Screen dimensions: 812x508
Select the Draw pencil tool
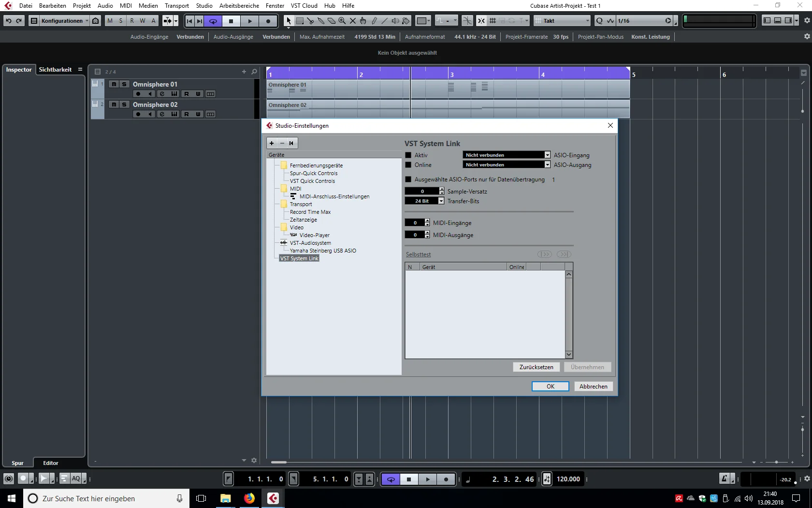(x=374, y=21)
